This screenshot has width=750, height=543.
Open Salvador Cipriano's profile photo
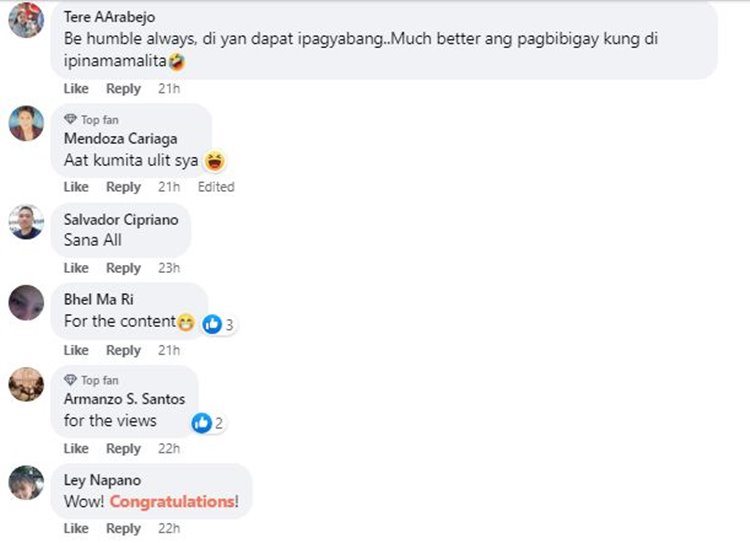(26, 222)
